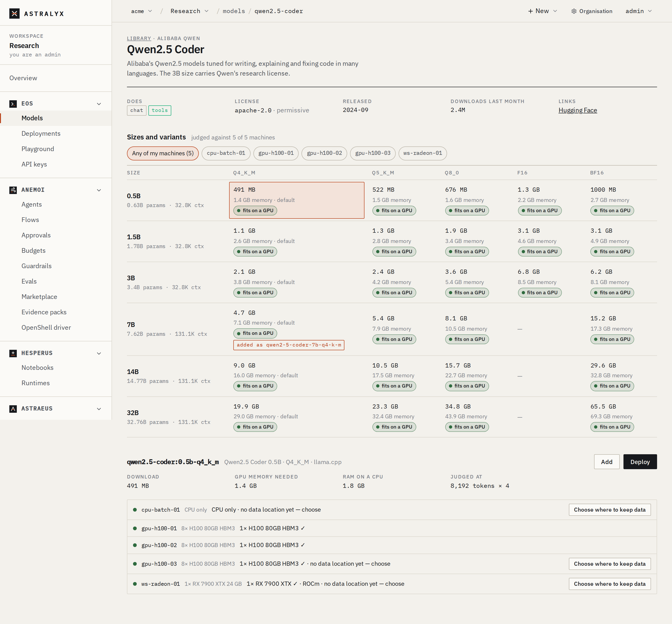Collapse the Anemoi sidebar section
The height and width of the screenshot is (624, 672).
point(99,190)
